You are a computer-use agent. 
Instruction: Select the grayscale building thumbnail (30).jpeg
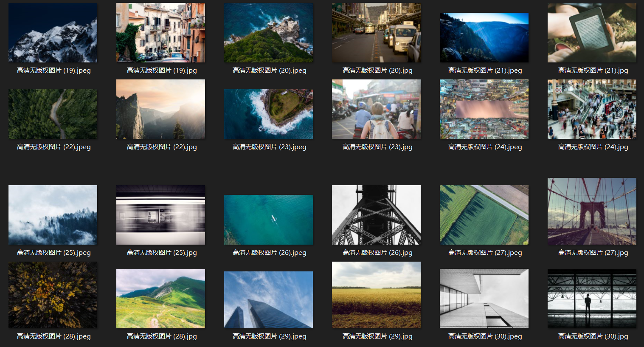(x=484, y=299)
